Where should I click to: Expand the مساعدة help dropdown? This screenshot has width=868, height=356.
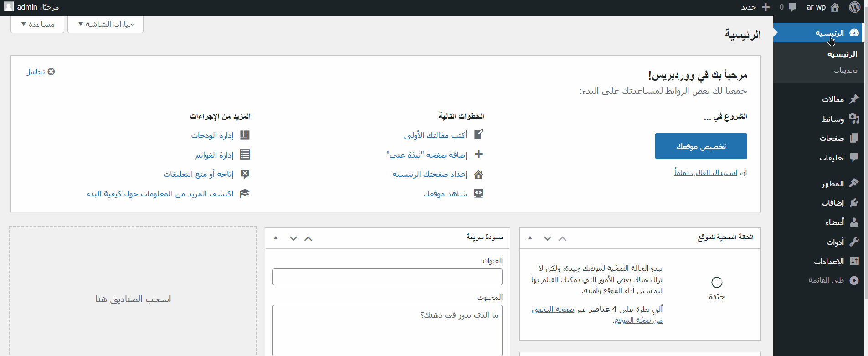38,25
